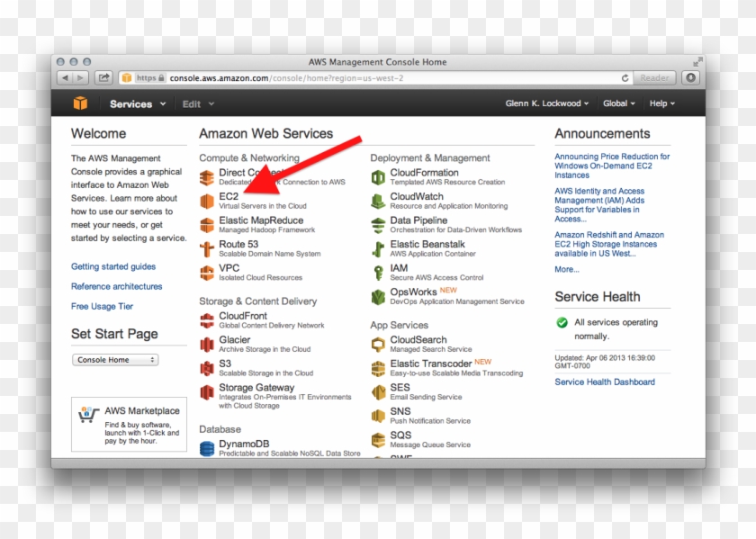Click the AWS Marketplace cart icon
This screenshot has height=539, width=756.
click(88, 415)
